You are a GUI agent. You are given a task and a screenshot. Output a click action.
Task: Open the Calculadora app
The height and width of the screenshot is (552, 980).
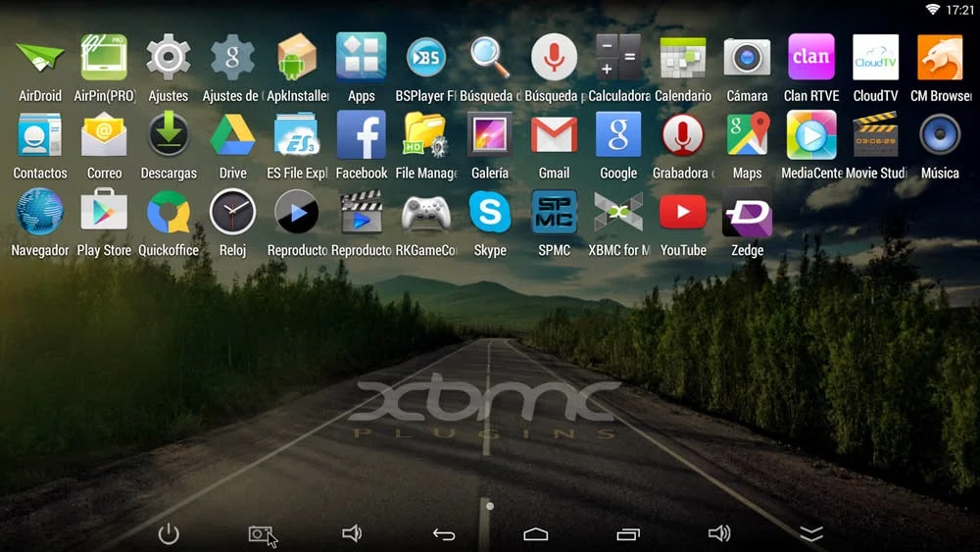(x=618, y=58)
